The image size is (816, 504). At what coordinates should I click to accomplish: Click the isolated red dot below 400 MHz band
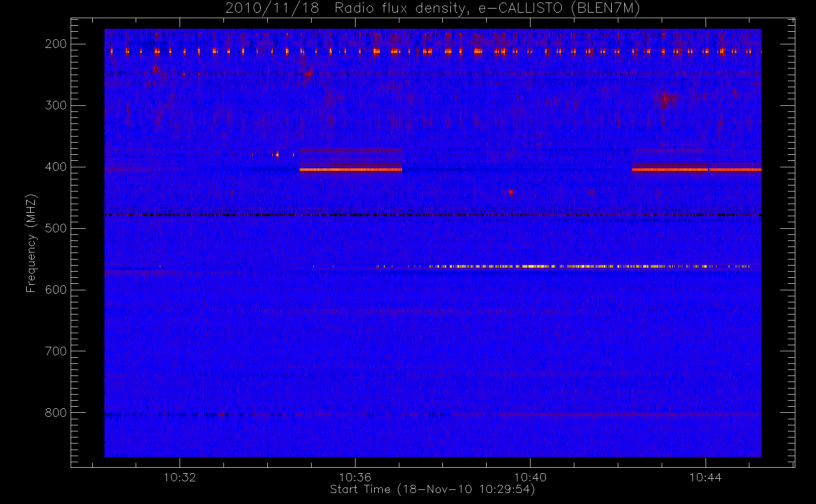(511, 192)
